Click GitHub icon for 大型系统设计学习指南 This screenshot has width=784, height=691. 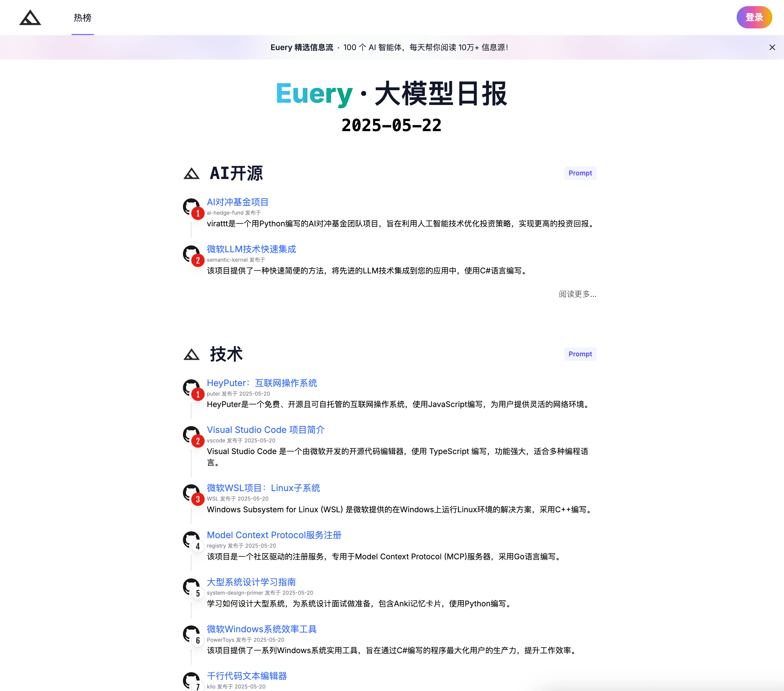[191, 586]
